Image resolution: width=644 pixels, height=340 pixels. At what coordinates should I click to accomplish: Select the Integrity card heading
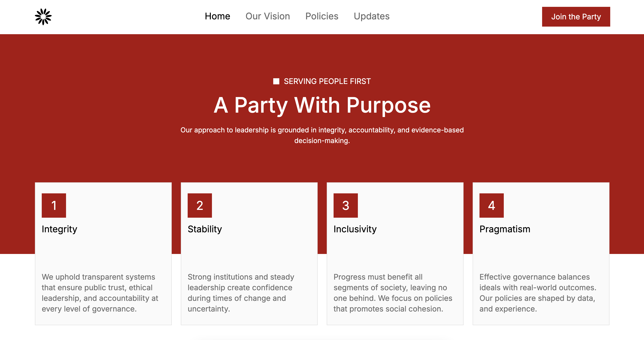coord(60,229)
